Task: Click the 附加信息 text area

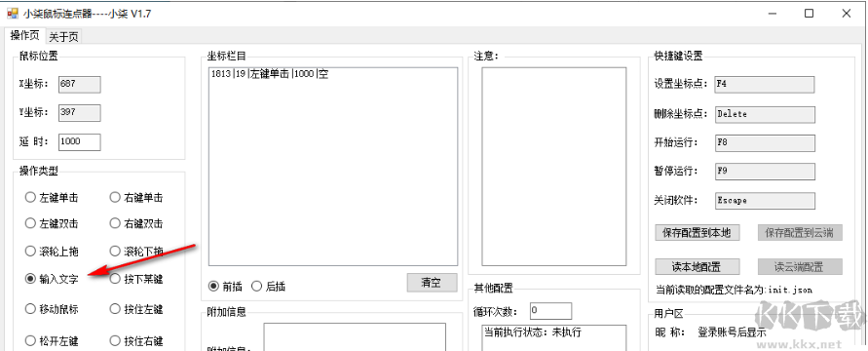Action: (355, 336)
